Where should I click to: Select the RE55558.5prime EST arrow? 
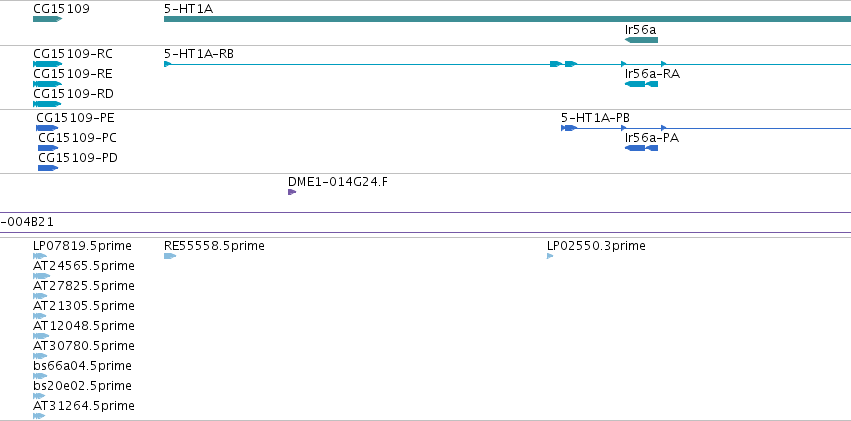pos(170,256)
